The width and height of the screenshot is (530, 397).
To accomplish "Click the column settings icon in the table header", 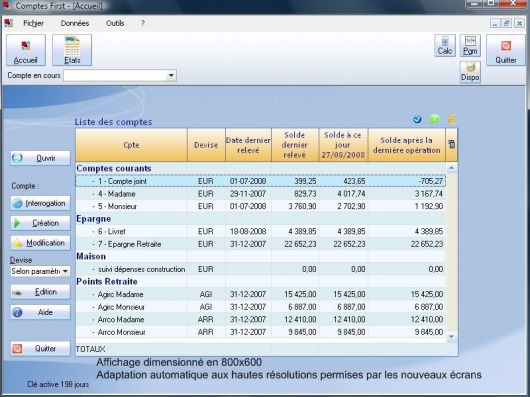I will pos(452,145).
